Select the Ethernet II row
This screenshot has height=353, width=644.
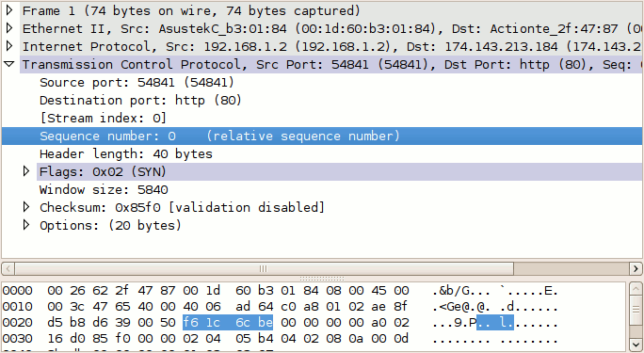point(331,29)
